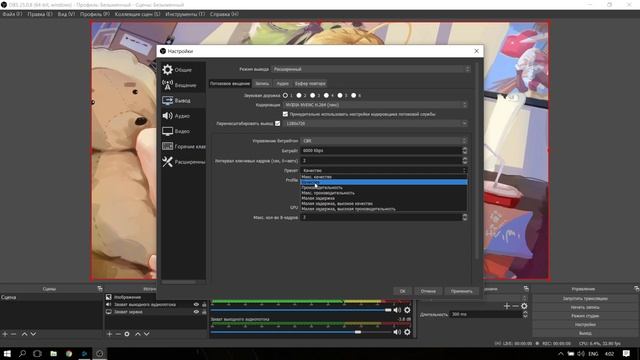Select audio track 4 radio button
Image resolution: width=640 pixels, height=360 pixels.
(x=326, y=96)
